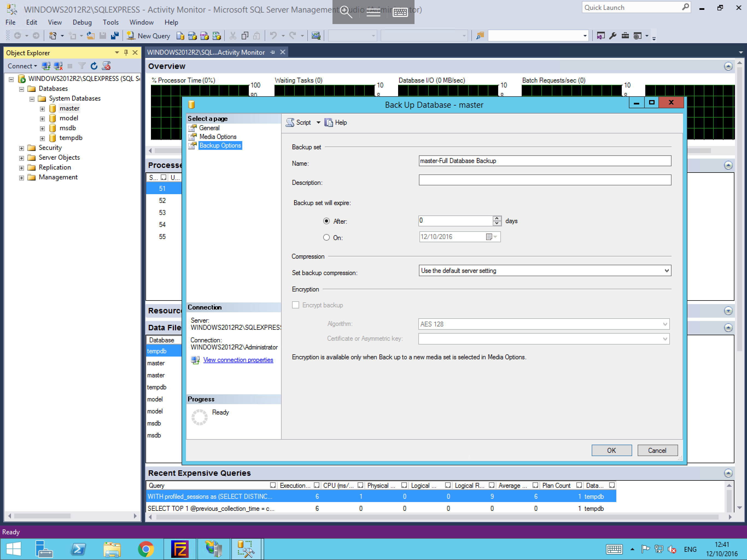Click the on-screen keyboard tray icon
This screenshot has height=560, width=747.
pyautogui.click(x=614, y=549)
